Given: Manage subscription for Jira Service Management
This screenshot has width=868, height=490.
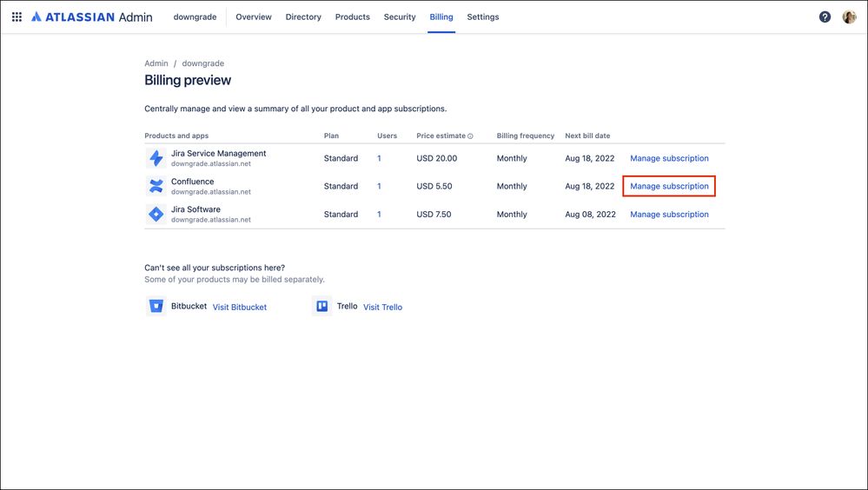Looking at the screenshot, I should tap(669, 158).
